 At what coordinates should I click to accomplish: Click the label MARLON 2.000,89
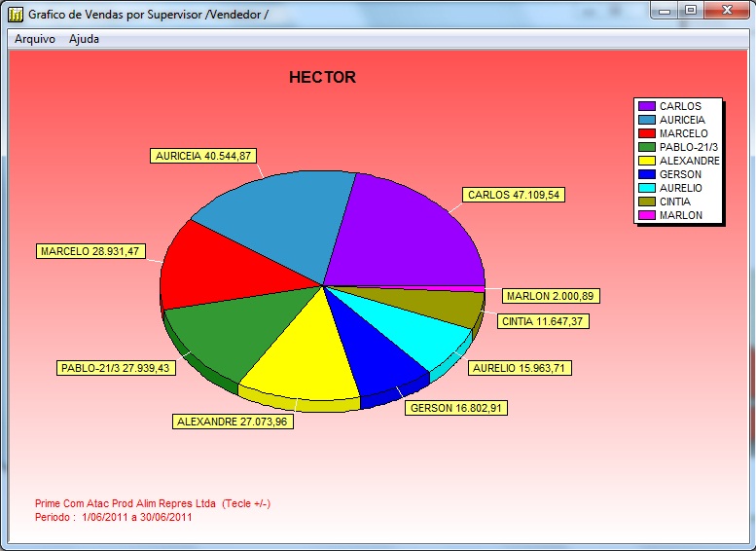551,296
